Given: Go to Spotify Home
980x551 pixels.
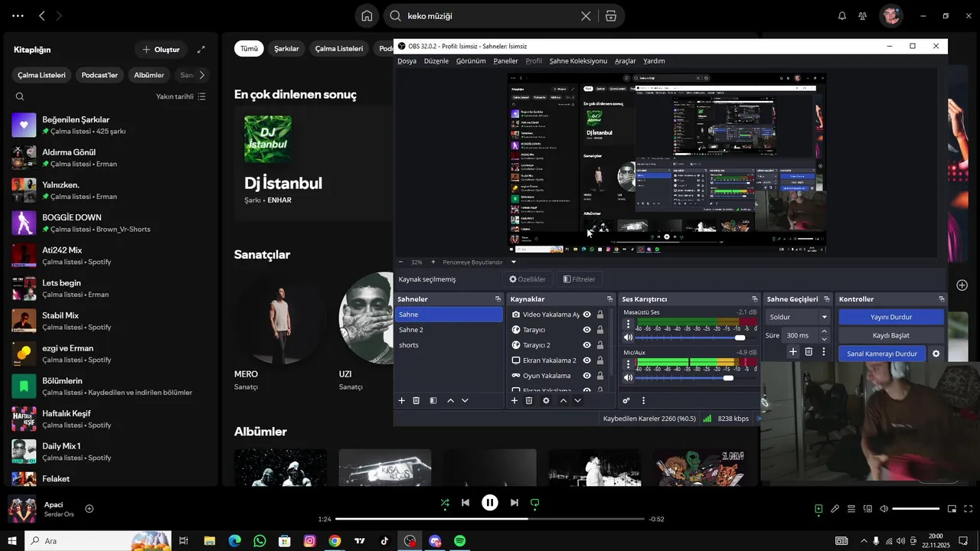Looking at the screenshot, I should [x=367, y=16].
